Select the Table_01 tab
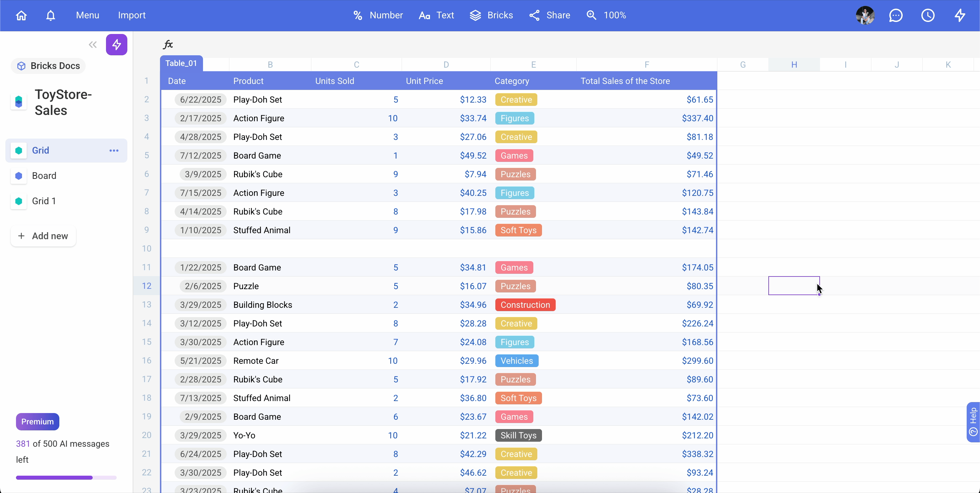This screenshot has width=980, height=493. click(x=181, y=64)
